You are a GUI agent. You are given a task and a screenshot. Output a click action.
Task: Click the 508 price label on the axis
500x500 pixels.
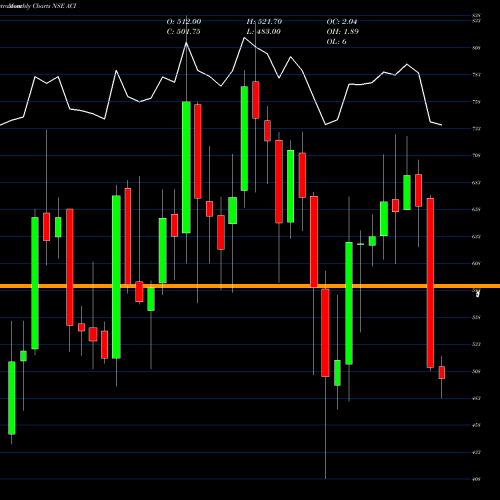point(476,371)
